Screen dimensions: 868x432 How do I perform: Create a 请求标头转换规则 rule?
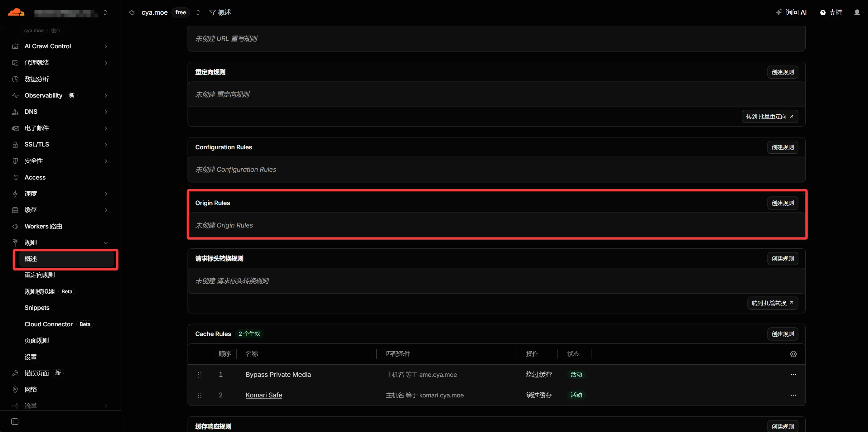coord(782,258)
